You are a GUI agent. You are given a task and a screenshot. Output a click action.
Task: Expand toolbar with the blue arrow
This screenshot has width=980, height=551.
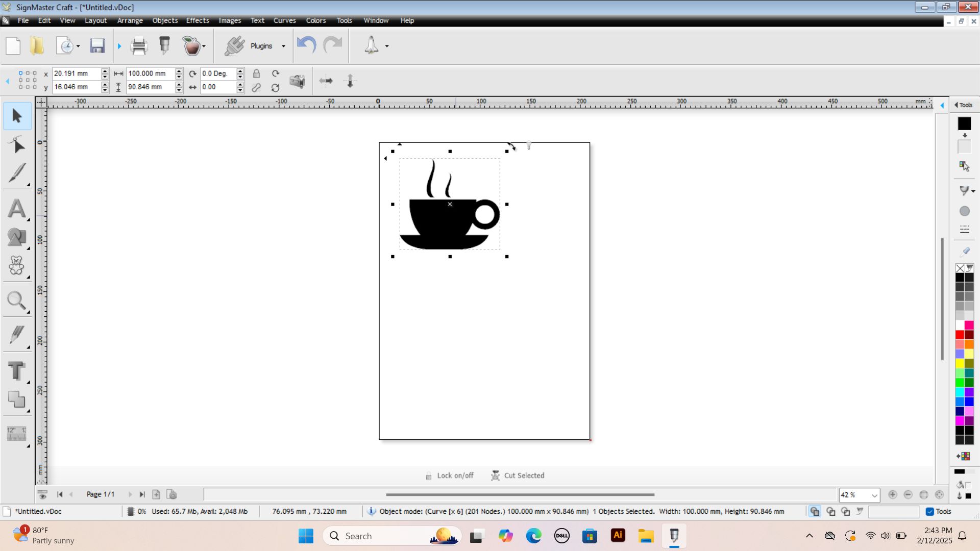119,46
